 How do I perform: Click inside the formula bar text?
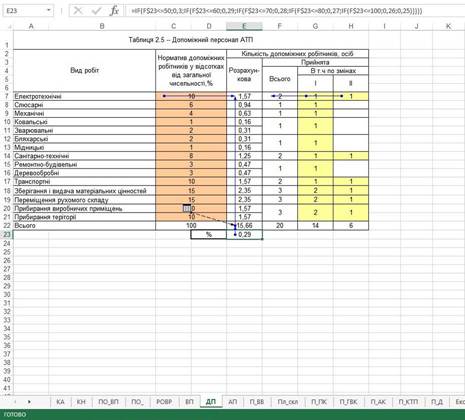coord(277,11)
